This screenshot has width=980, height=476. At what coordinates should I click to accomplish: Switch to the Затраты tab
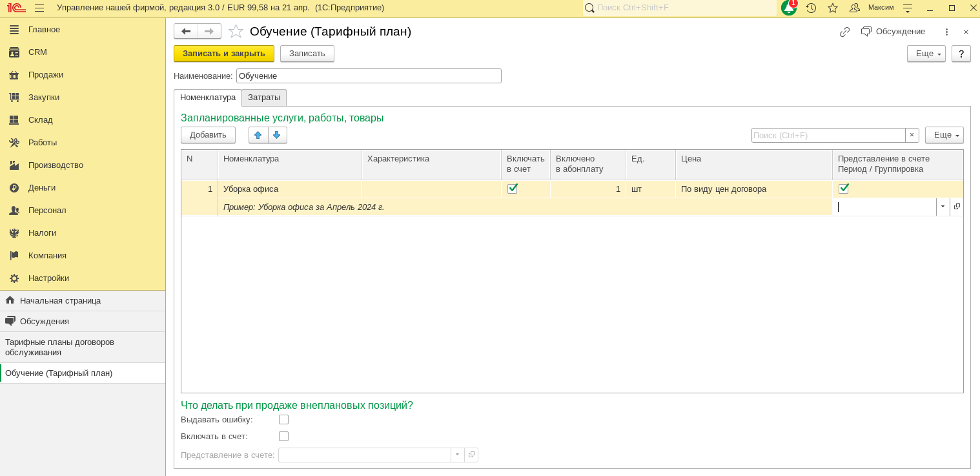[x=264, y=98]
